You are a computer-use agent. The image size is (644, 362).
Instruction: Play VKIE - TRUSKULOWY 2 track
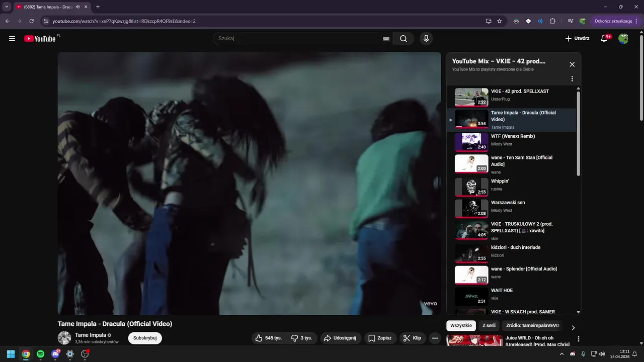click(x=512, y=230)
